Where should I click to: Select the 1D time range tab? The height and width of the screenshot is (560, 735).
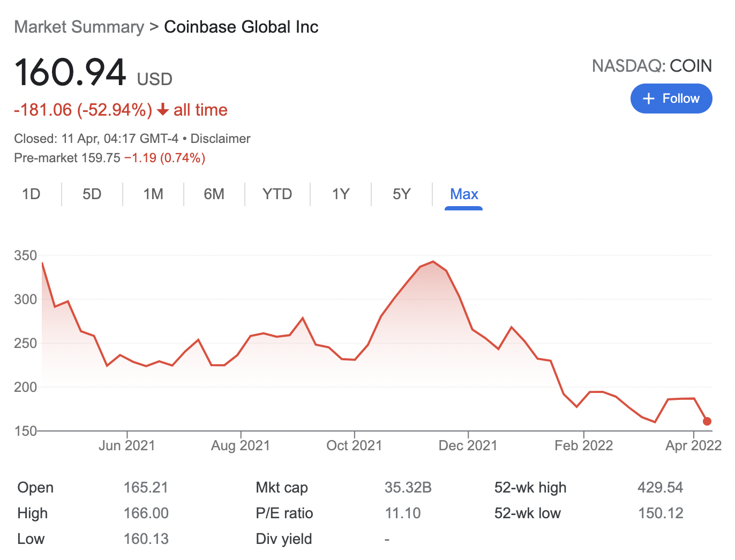(31, 194)
